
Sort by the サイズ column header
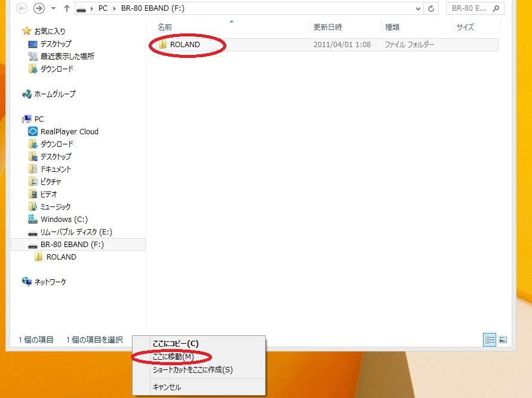coord(465,27)
